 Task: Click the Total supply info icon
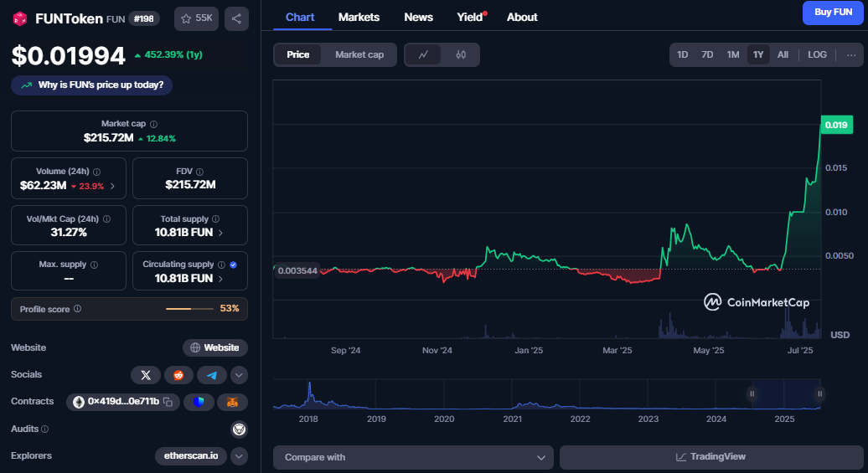coord(216,219)
